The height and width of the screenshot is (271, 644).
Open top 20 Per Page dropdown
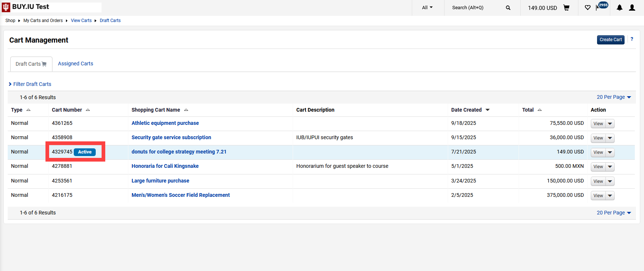pos(614,97)
